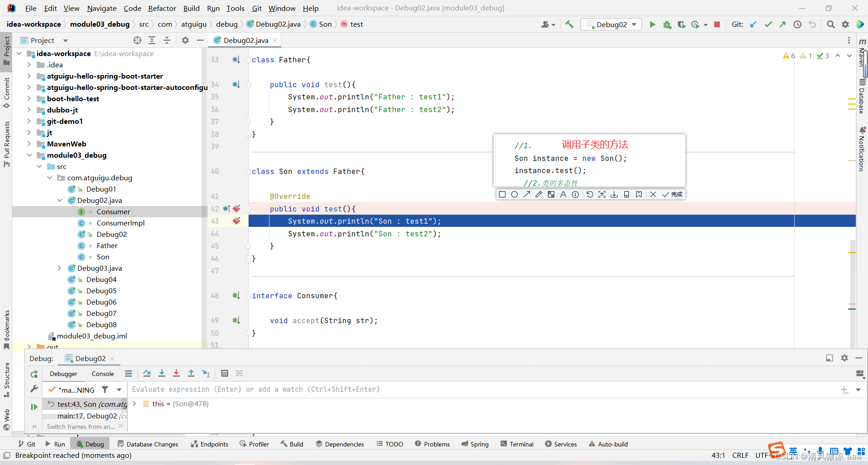Select mosaic tool in screenshot toolbar
868x465 pixels.
point(551,194)
